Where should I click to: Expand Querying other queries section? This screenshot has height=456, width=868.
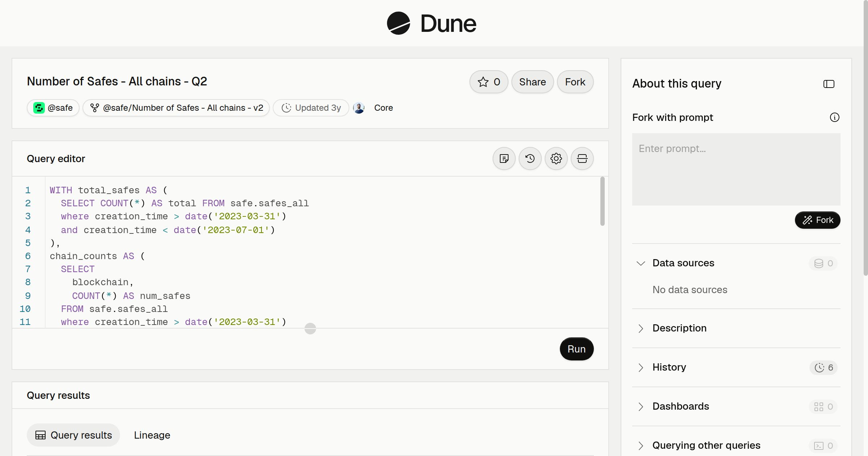click(x=736, y=446)
